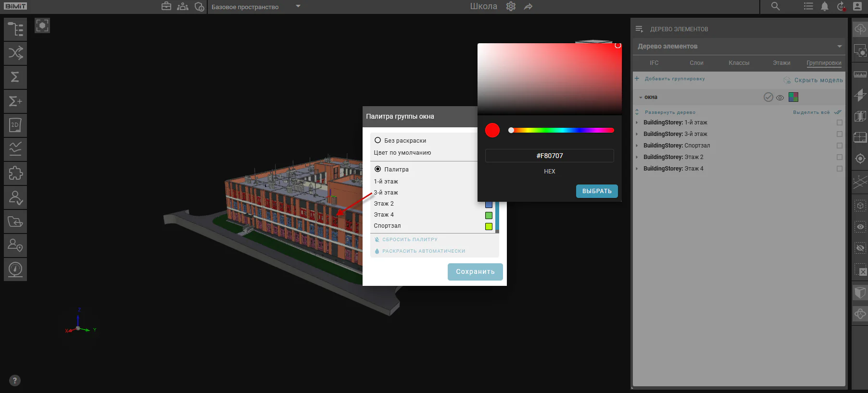Open the search magnifier in top bar
The image size is (868, 393).
tap(775, 6)
